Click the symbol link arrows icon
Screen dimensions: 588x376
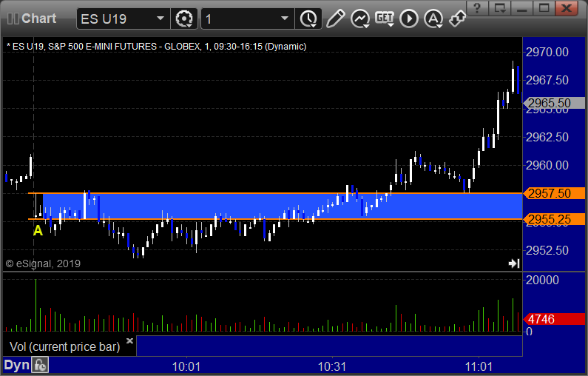[x=458, y=18]
